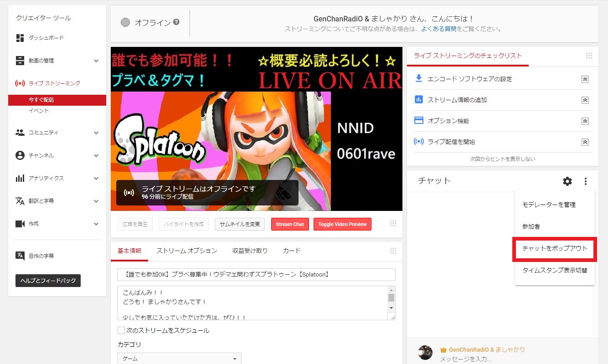Expand the チャンネル sidebar chevron
The height and width of the screenshot is (364, 608).
(96, 155)
